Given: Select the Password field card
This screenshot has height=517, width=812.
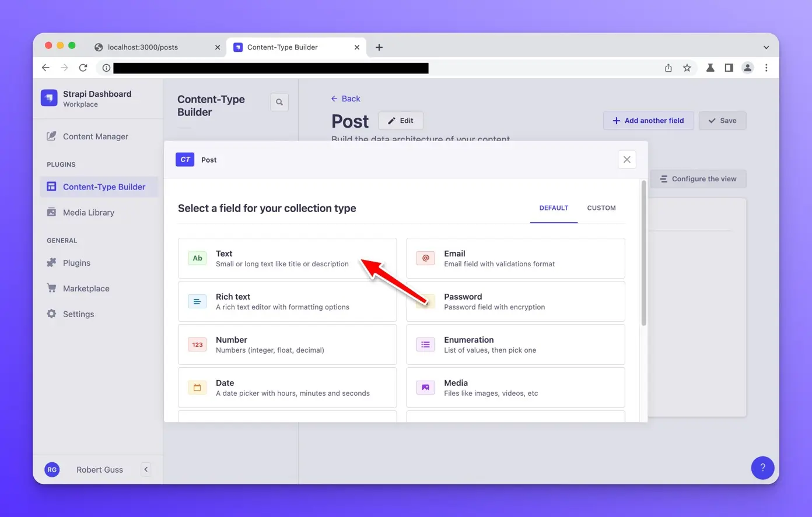Looking at the screenshot, I should coord(516,301).
